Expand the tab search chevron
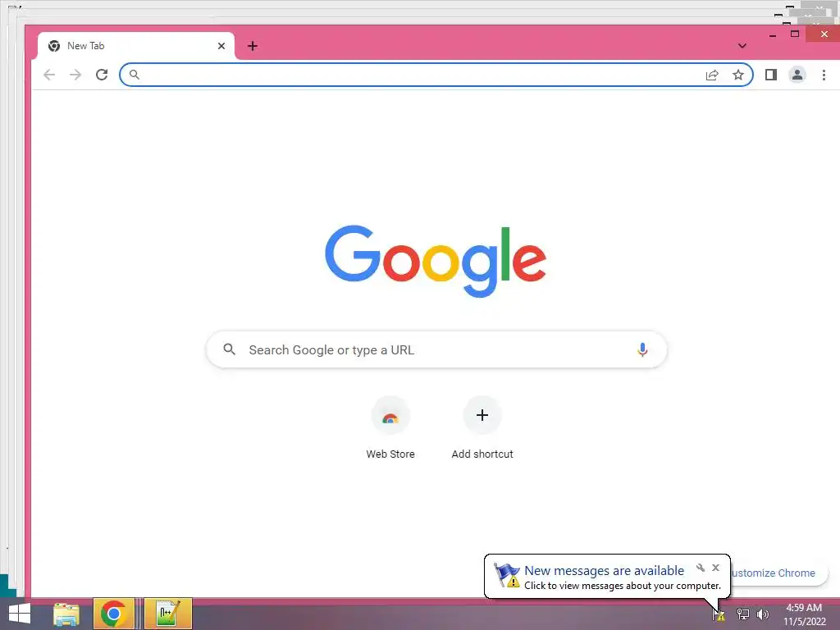This screenshot has height=630, width=840. (x=742, y=46)
